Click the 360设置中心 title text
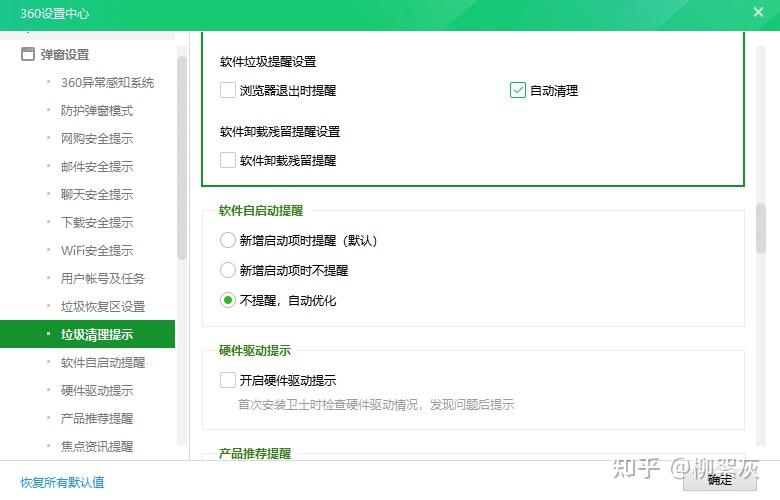Image resolution: width=780 pixels, height=500 pixels. coord(55,13)
